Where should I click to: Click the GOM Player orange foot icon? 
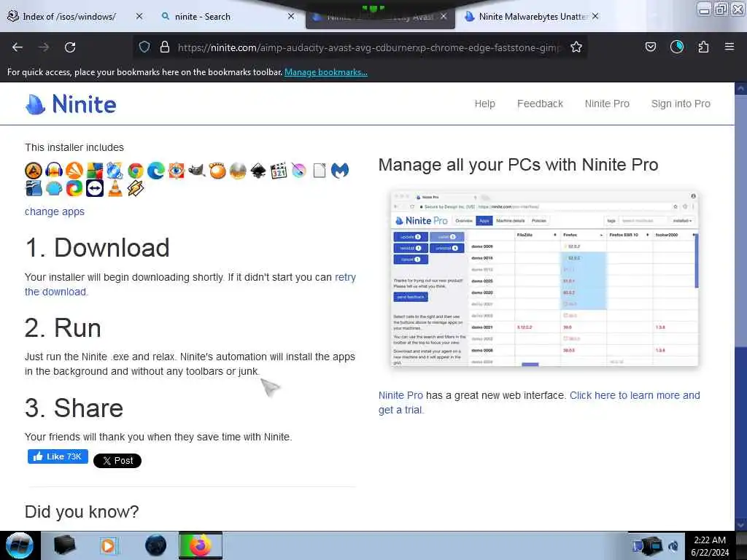[217, 171]
